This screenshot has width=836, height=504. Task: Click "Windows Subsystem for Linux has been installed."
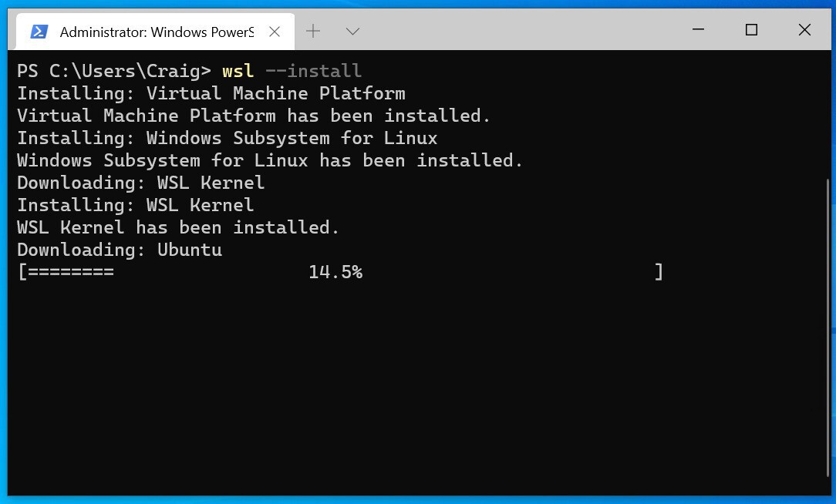tap(270, 160)
